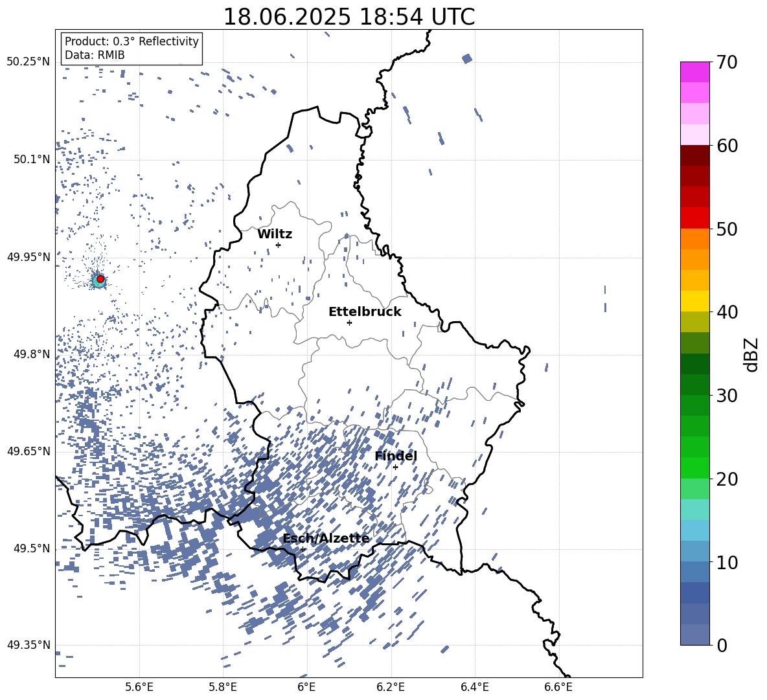The width and height of the screenshot is (767, 700).
Task: Click the 6.2°E longitude label
Action: (x=391, y=687)
